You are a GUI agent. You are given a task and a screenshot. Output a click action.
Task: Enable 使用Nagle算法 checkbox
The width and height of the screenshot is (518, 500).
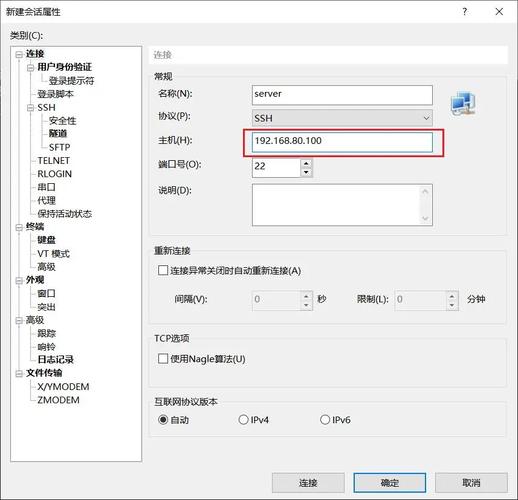[163, 359]
